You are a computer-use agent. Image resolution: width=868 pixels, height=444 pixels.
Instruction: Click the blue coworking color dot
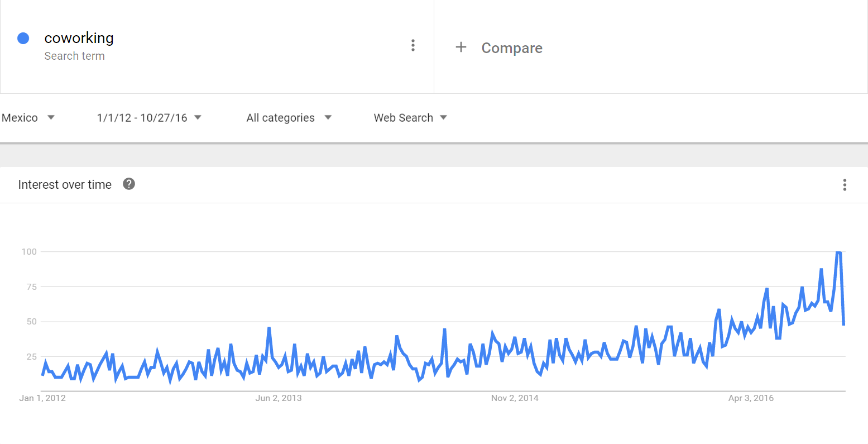click(x=23, y=38)
